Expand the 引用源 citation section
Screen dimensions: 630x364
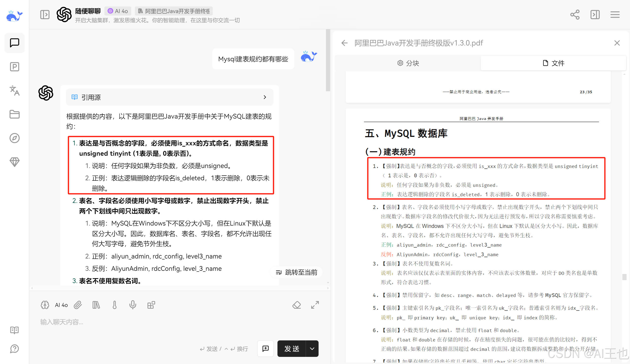point(169,97)
